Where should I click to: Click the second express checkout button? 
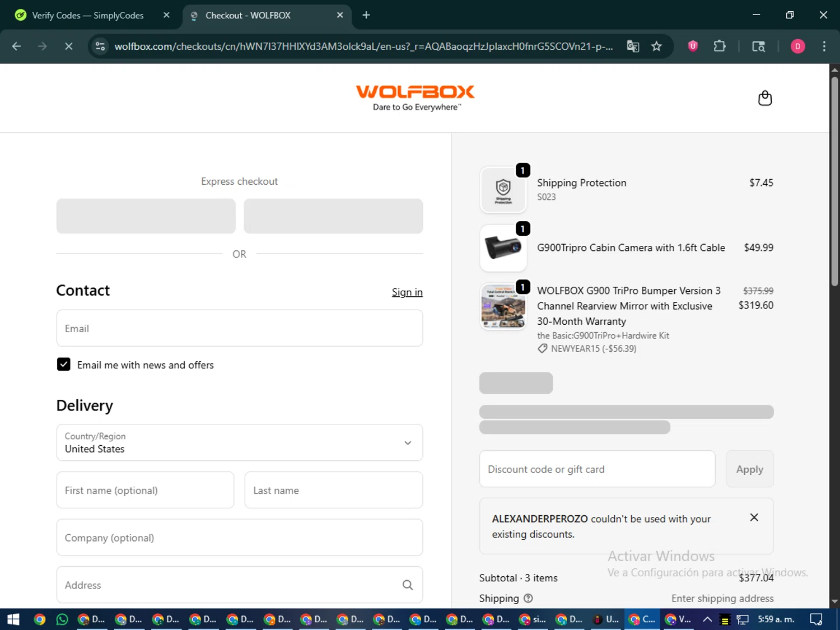tap(333, 216)
